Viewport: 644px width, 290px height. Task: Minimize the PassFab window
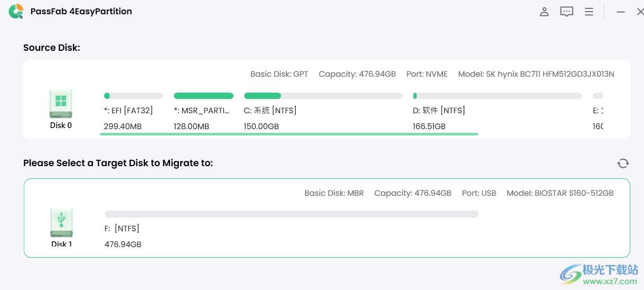pos(621,12)
